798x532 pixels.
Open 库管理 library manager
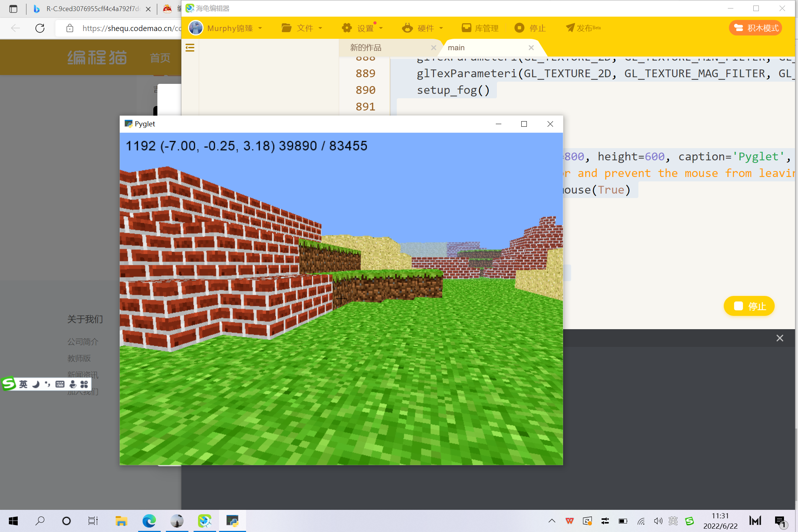480,28
